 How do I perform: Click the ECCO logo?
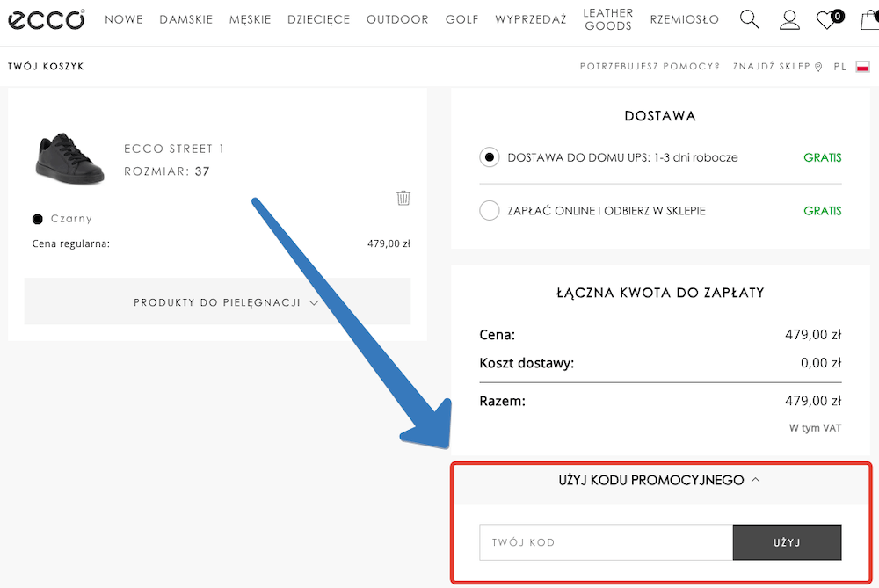tap(46, 19)
